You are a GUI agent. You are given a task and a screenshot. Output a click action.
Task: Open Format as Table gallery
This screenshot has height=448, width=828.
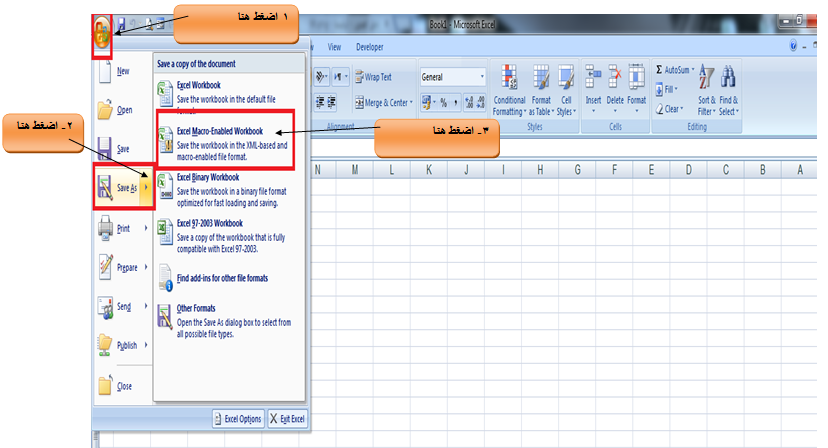click(x=541, y=90)
